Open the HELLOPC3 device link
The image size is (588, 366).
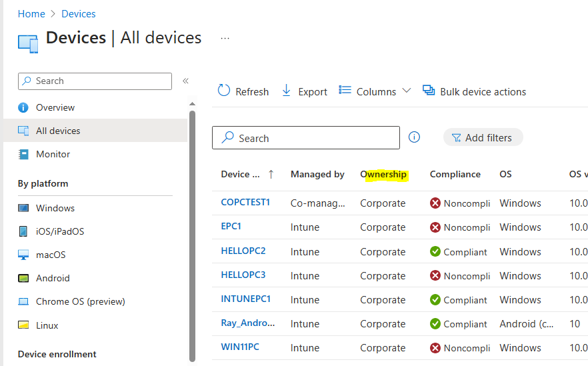pyautogui.click(x=243, y=275)
